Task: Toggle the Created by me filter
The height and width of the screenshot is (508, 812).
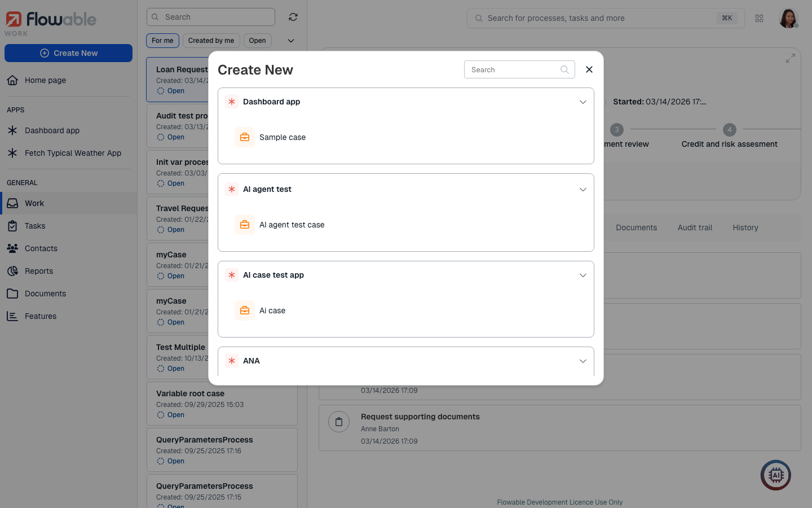Action: tap(211, 41)
